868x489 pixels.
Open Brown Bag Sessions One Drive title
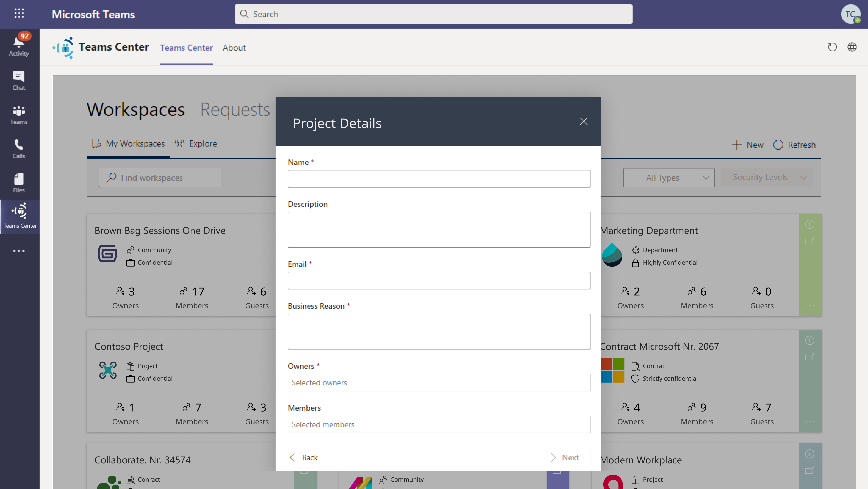coord(160,231)
